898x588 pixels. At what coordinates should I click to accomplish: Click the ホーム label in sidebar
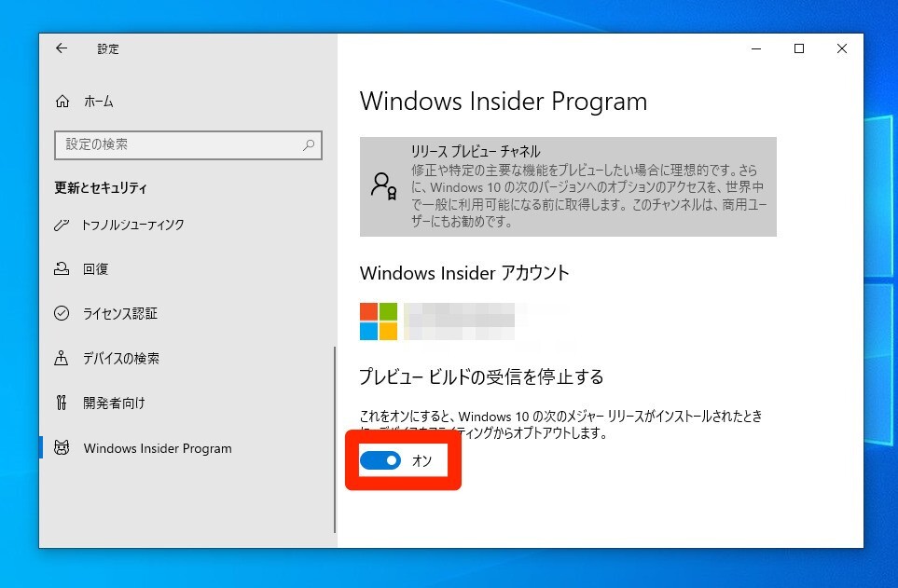tap(99, 102)
